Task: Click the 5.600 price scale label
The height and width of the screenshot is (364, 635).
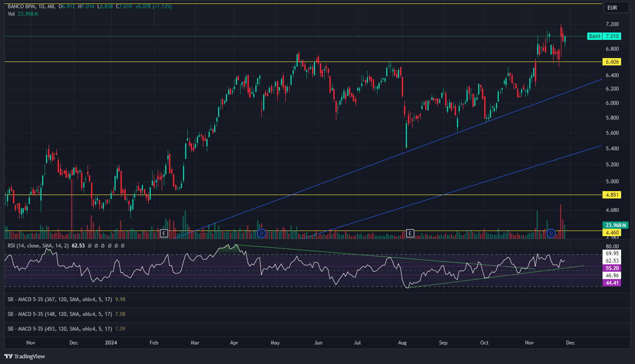Action: tap(612, 133)
